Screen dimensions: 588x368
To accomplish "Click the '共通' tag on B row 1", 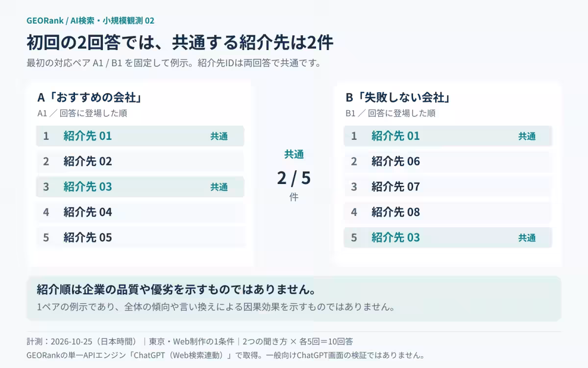I will pos(527,136).
